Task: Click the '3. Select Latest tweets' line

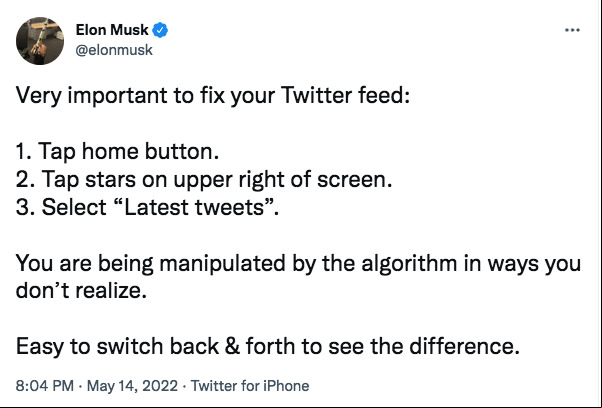Action: [147, 207]
